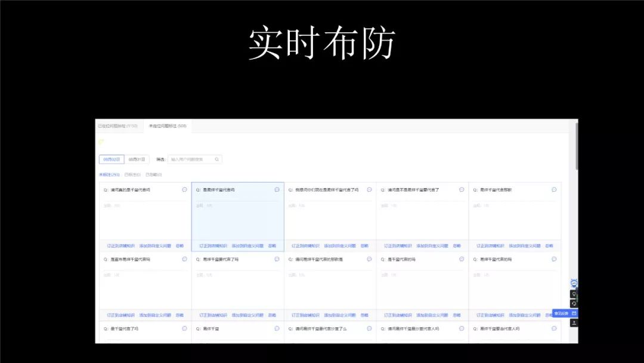Switch to 未定位问题标注 (508) tab
The width and height of the screenshot is (644, 363).
(x=168, y=126)
